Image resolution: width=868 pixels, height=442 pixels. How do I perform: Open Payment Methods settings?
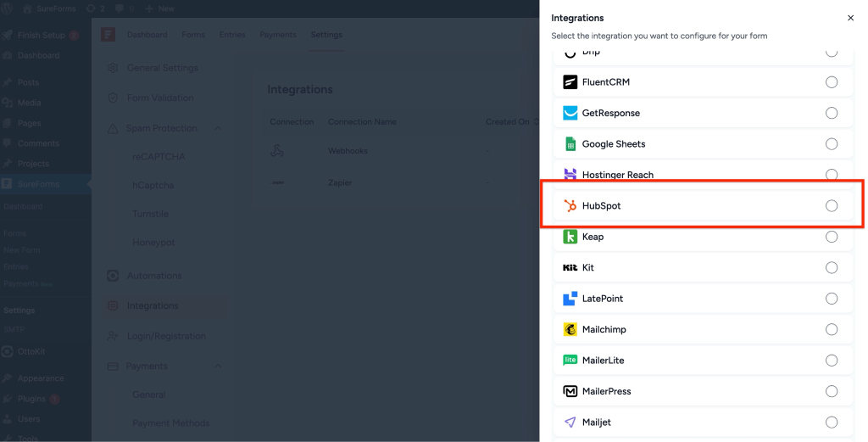point(170,423)
